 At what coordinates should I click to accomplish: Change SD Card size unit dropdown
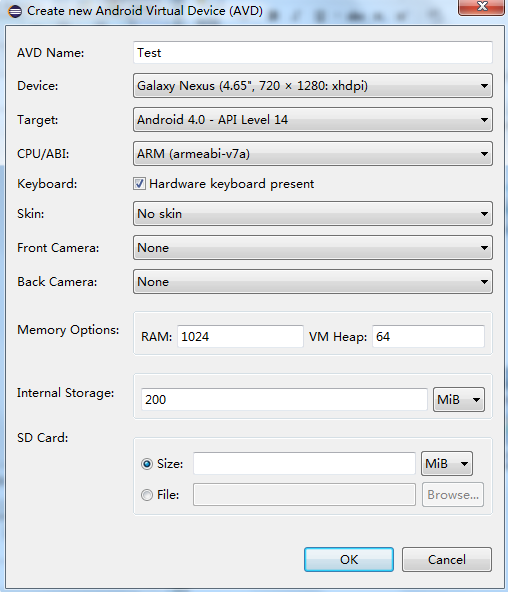pyautogui.click(x=447, y=464)
